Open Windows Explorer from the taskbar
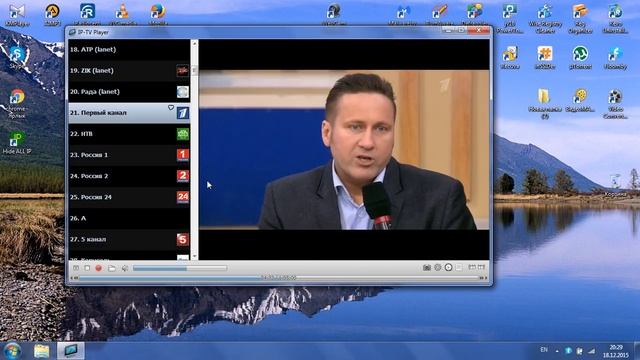 coord(41,351)
